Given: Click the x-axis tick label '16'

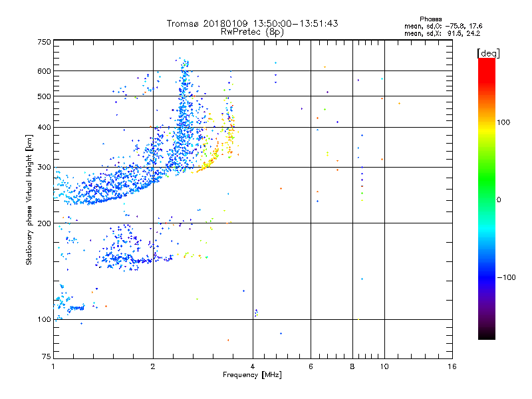Looking at the screenshot, I should coord(452,366).
